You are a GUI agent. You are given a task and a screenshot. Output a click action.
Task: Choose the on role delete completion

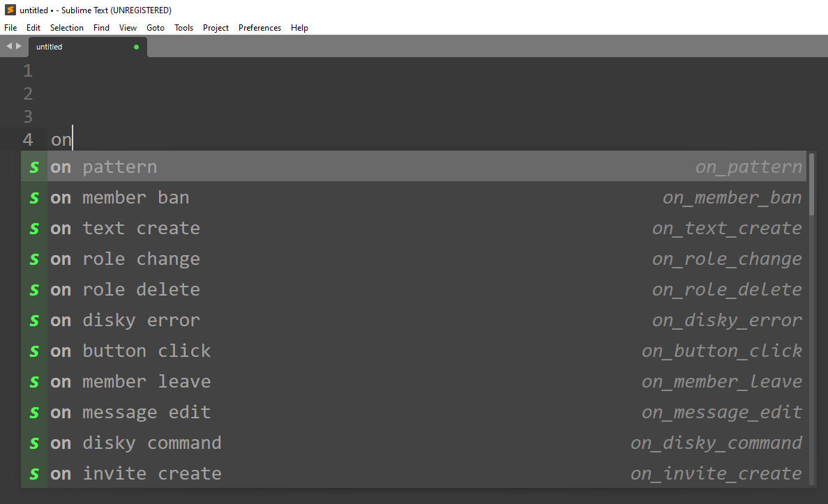click(414, 289)
